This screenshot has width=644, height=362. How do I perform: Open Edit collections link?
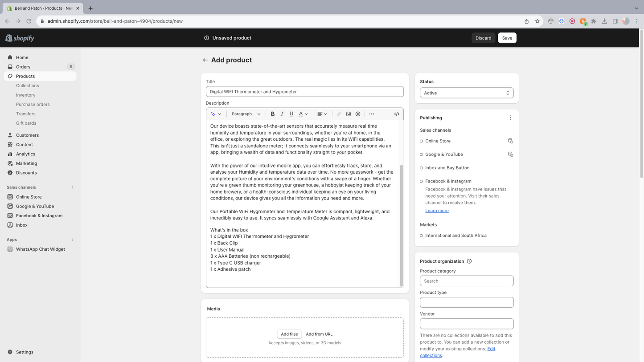(458, 352)
